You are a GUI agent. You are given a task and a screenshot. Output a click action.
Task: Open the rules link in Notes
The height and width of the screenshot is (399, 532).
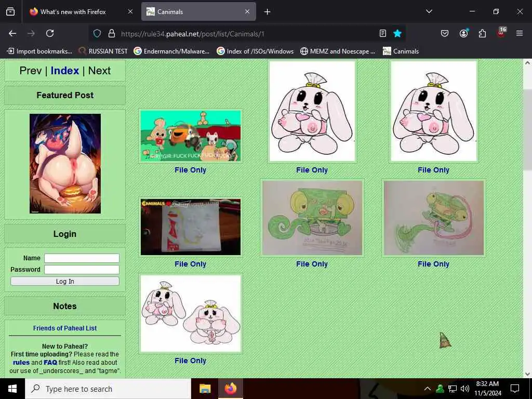click(x=21, y=362)
